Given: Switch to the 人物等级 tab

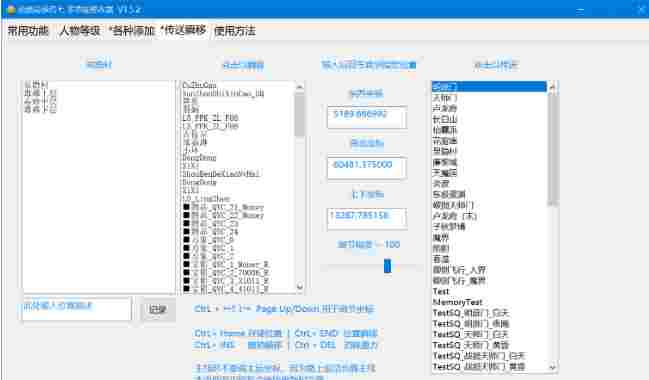Looking at the screenshot, I should 80,31.
